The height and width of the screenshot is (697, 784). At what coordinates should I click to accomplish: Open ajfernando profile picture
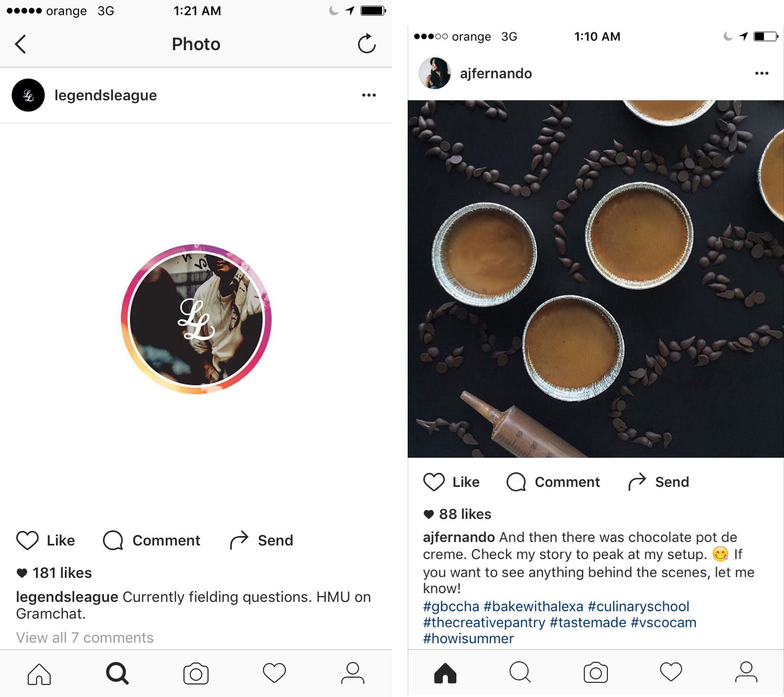(x=435, y=73)
